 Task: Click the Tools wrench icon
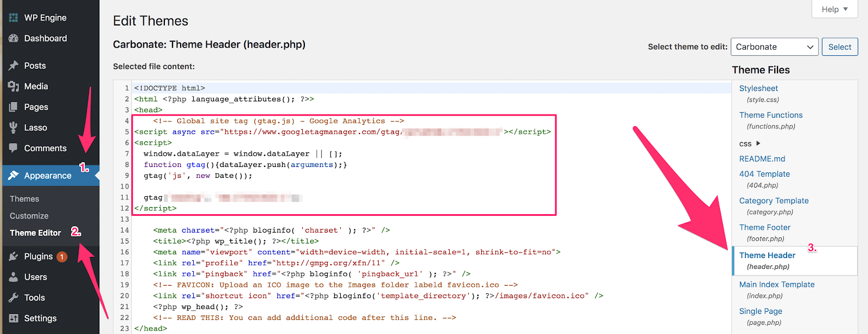(14, 298)
